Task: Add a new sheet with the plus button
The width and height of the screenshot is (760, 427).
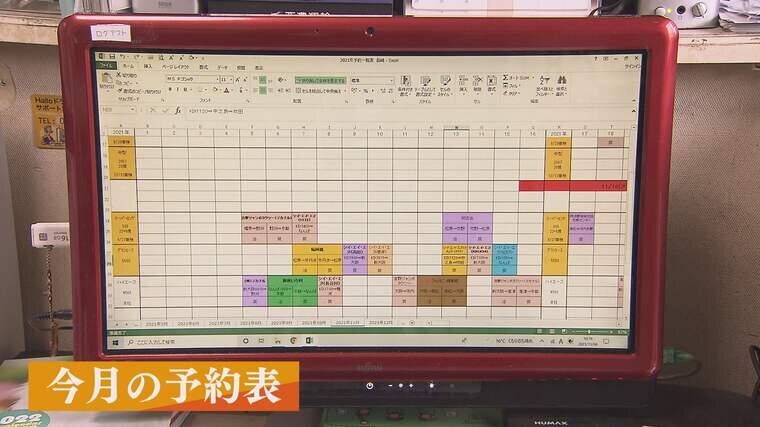Action: (x=412, y=323)
